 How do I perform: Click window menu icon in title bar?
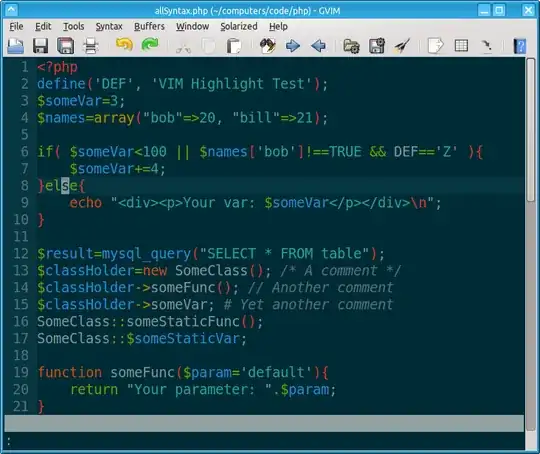coord(11,10)
